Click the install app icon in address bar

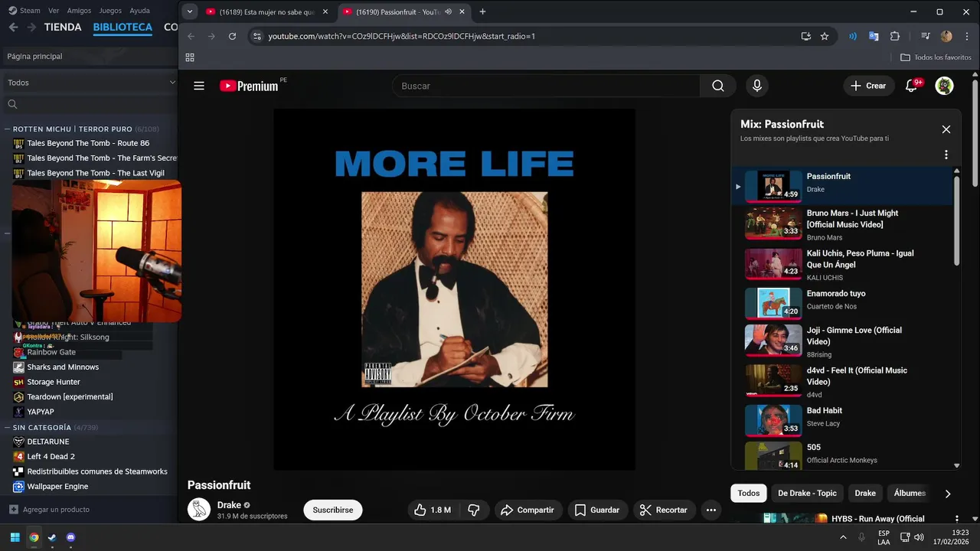point(805,36)
